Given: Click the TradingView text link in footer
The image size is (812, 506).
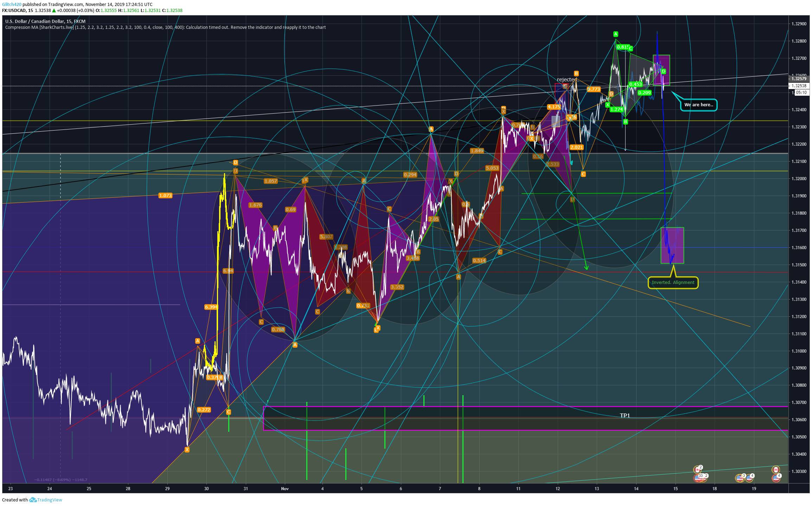Looking at the screenshot, I should point(50,500).
